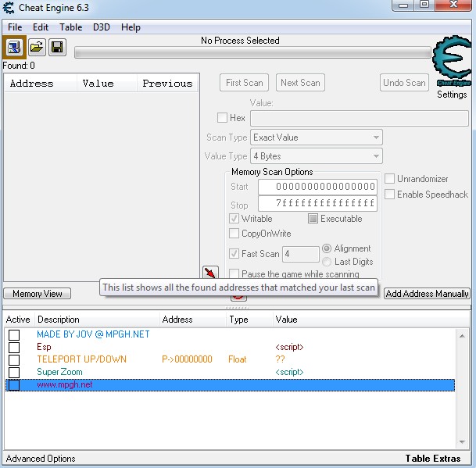Click the P->00000000 address cell
The width and height of the screenshot is (476, 468).
(187, 359)
